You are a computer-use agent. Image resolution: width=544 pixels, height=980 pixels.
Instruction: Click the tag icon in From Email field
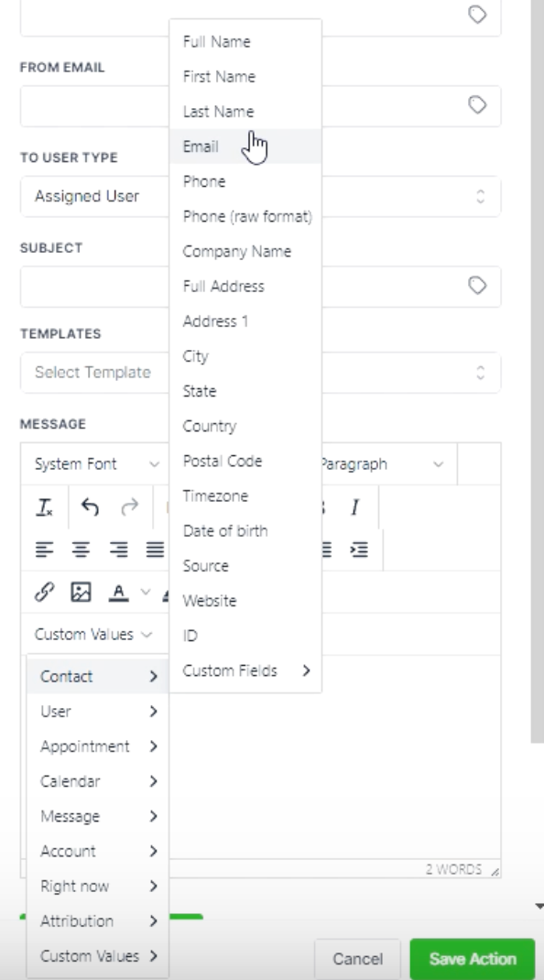click(477, 105)
